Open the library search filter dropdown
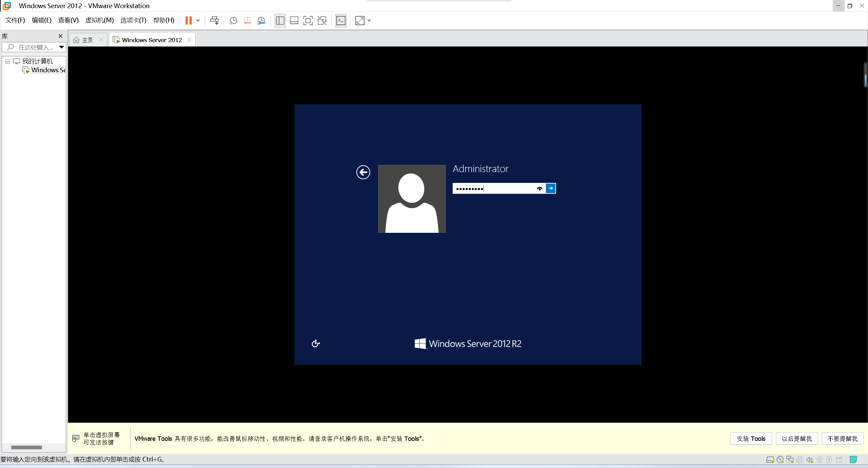Viewport: 868px width, 468px height. (62, 47)
